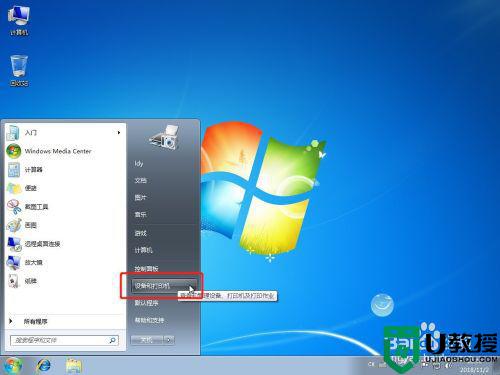Open Remote Desktop Connection icon
500x375 pixels.
pos(14,244)
